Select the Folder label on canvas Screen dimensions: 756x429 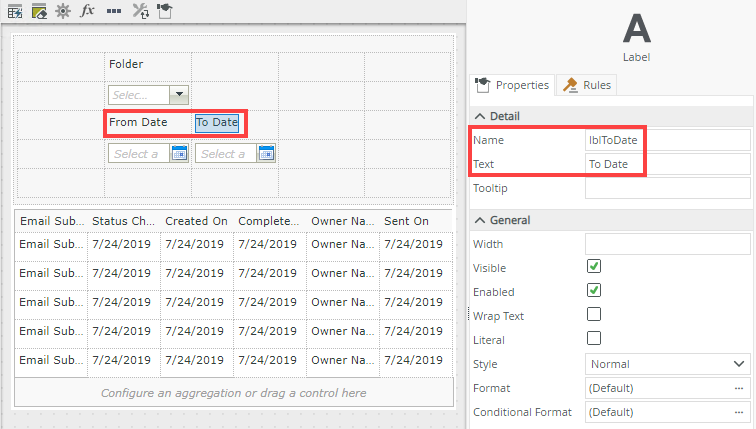[x=126, y=64]
